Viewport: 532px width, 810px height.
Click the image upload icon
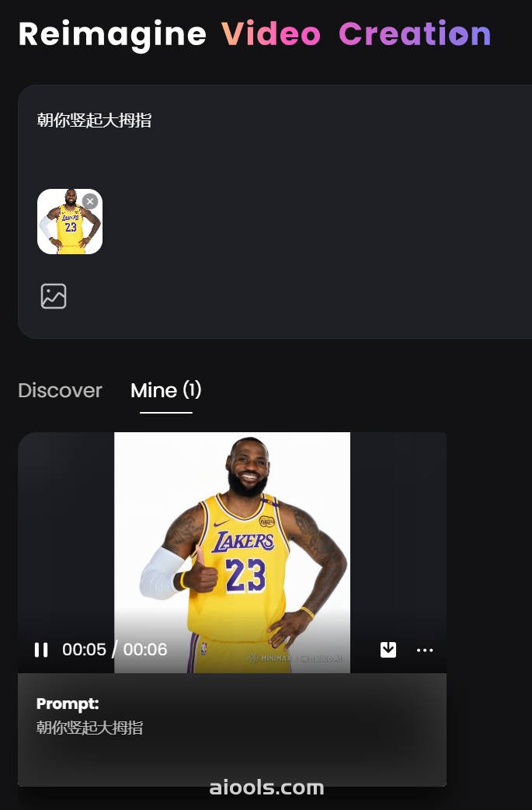point(54,296)
